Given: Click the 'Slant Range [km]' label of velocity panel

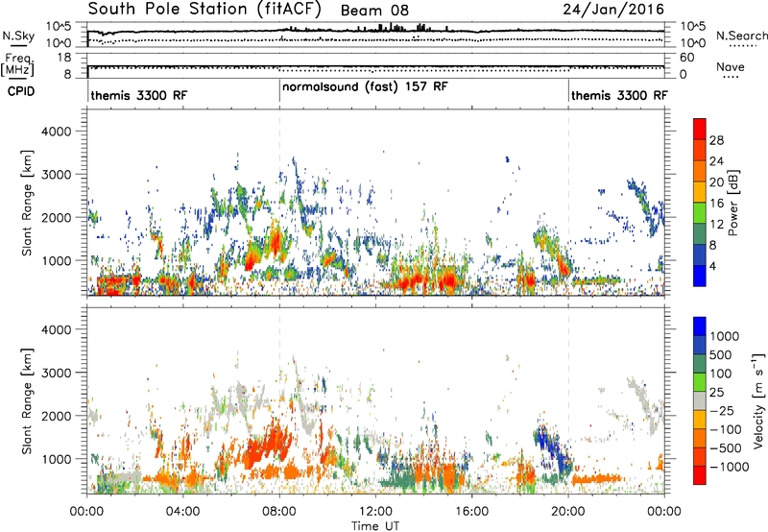Looking at the screenshot, I should 27,400.
